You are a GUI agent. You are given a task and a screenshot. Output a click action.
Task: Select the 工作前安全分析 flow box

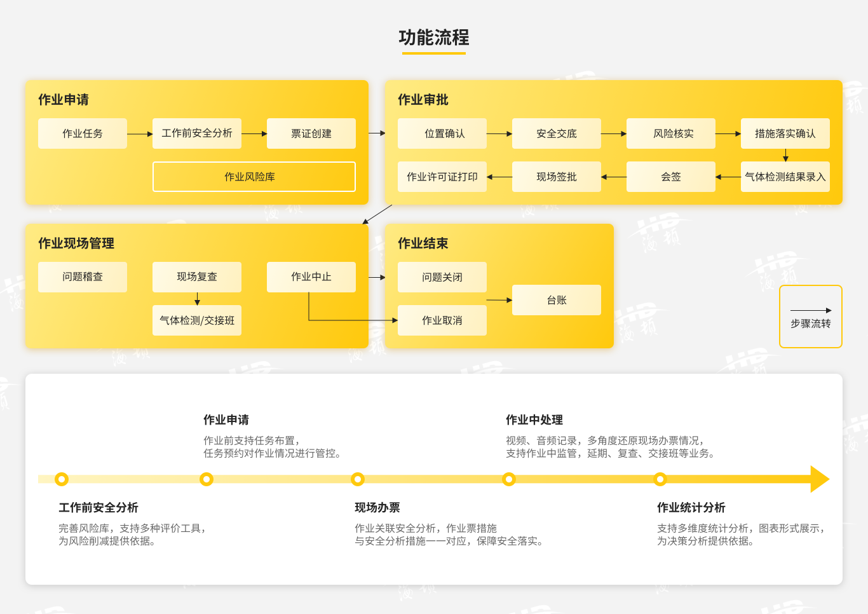pyautogui.click(x=197, y=133)
